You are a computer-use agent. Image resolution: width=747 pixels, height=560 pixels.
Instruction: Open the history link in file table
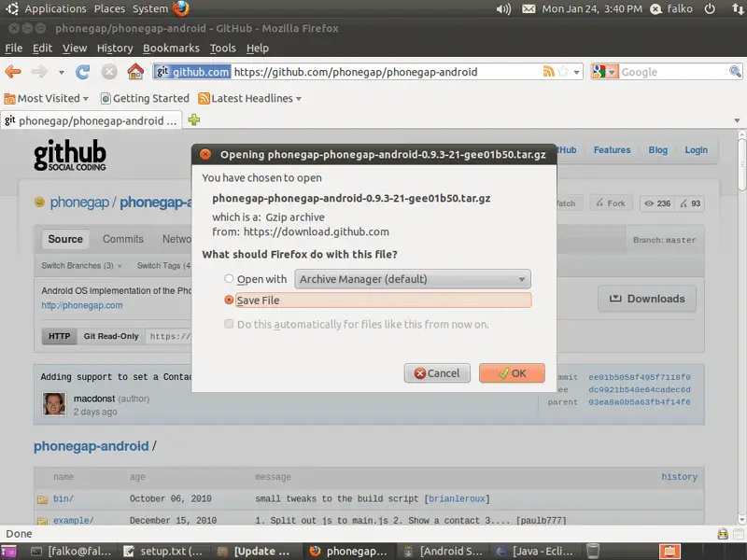pos(679,477)
